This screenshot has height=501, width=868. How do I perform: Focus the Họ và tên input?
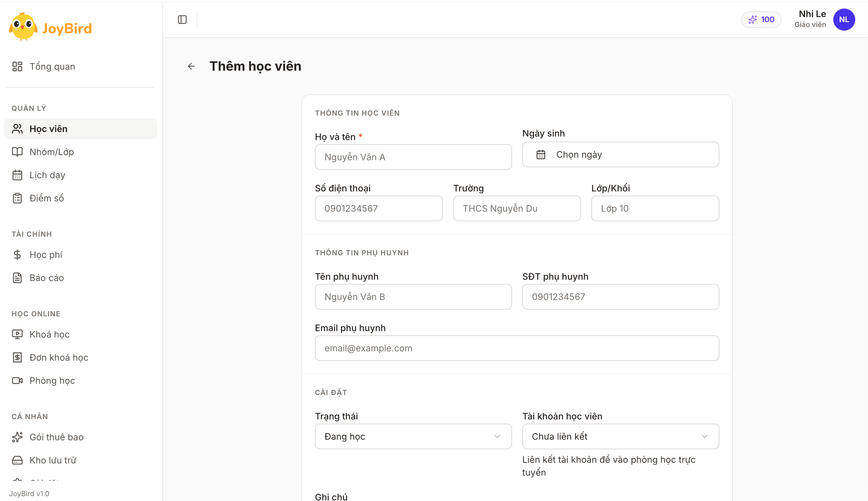(x=413, y=157)
